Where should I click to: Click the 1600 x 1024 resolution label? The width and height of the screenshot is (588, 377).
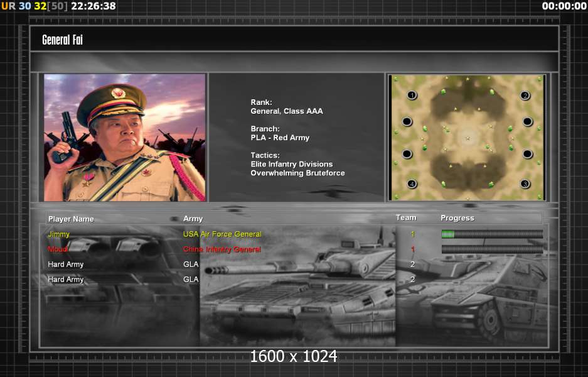click(294, 356)
